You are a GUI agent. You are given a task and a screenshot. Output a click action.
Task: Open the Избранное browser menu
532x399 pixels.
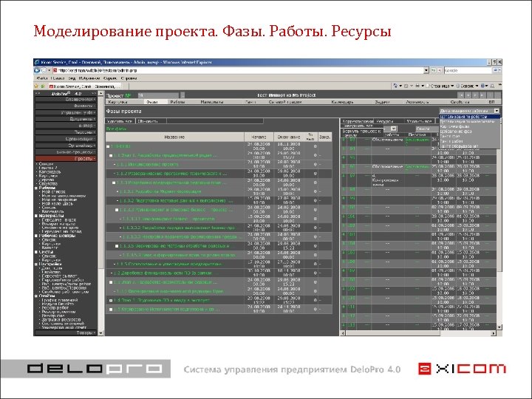pos(89,78)
